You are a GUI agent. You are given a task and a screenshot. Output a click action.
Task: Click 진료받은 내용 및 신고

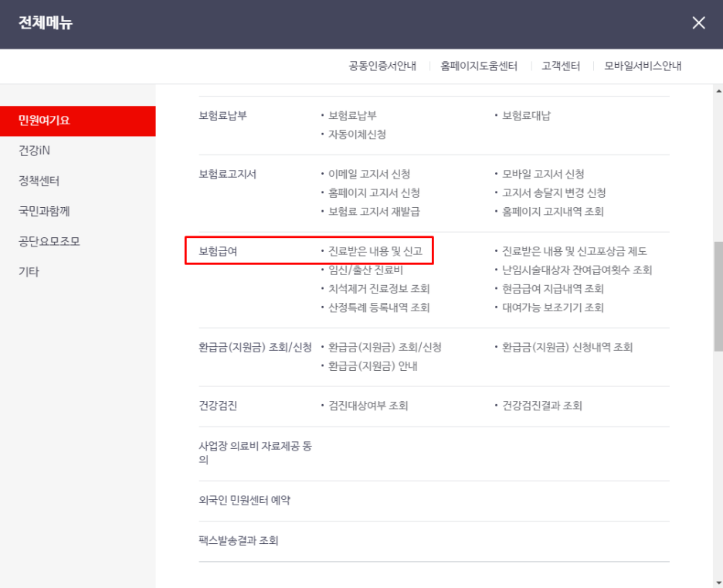point(375,251)
